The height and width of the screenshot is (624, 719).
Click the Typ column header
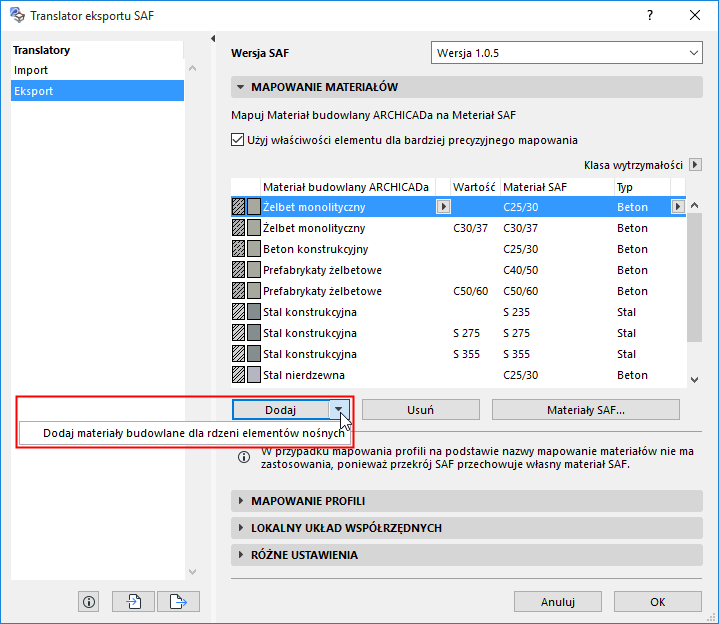pos(642,187)
